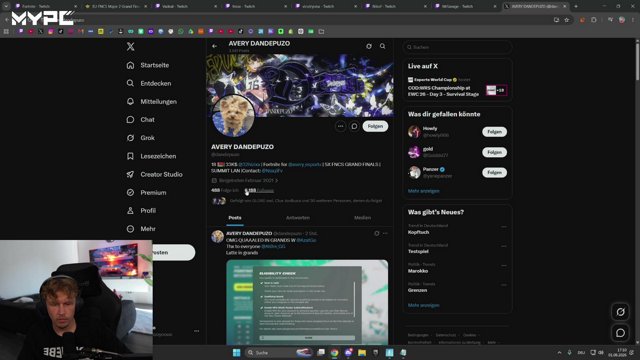Open the Windows Start menu

click(236, 353)
